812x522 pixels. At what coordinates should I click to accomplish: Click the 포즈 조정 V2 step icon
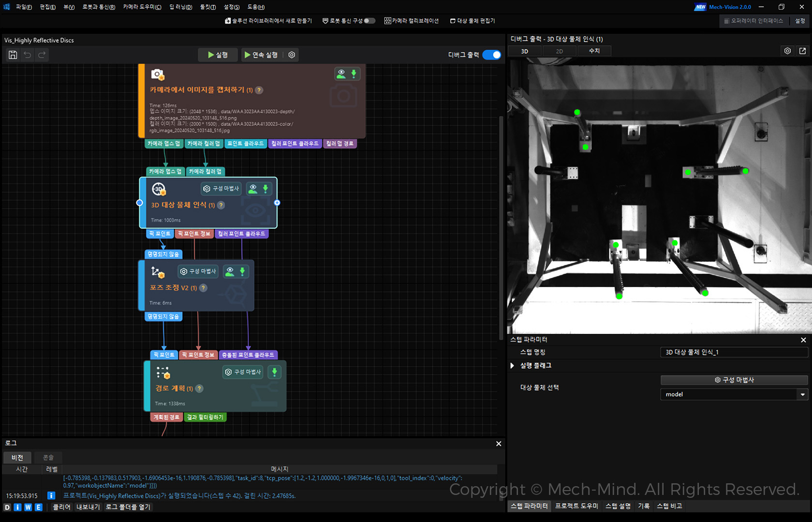(158, 272)
